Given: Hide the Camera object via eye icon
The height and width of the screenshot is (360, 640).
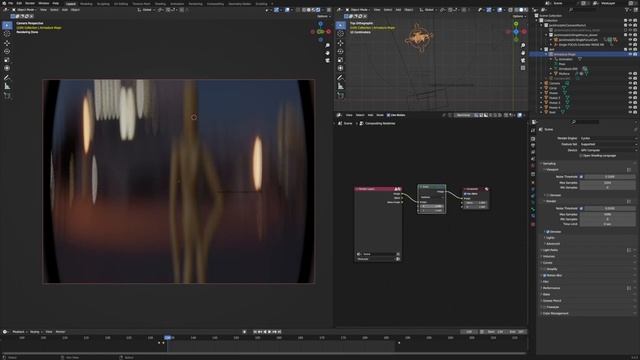Looking at the screenshot, I should pyautogui.click(x=630, y=83).
